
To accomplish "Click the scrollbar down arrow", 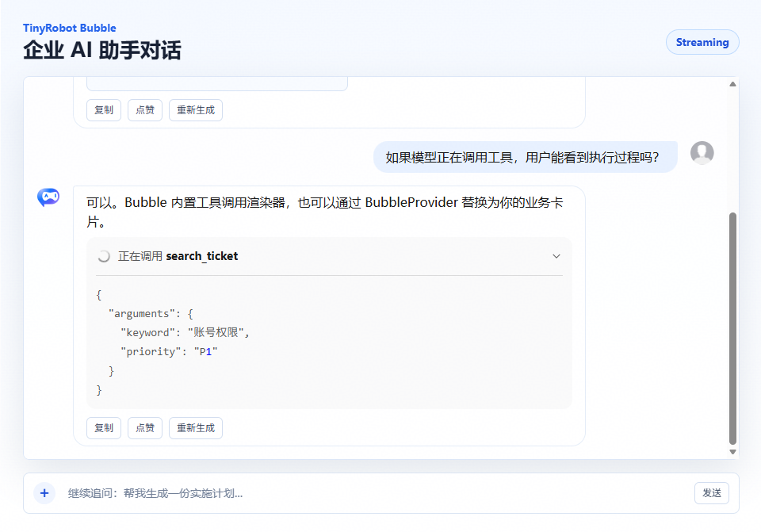I will [732, 451].
